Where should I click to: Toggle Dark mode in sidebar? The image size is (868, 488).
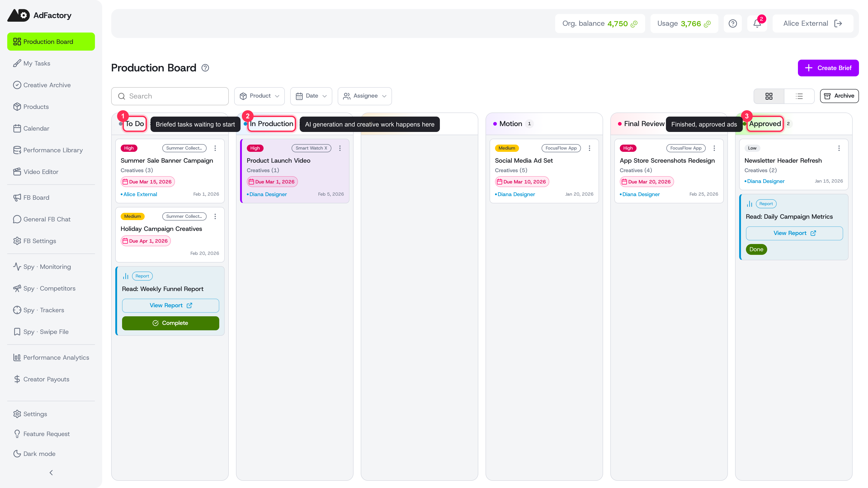(x=51, y=454)
